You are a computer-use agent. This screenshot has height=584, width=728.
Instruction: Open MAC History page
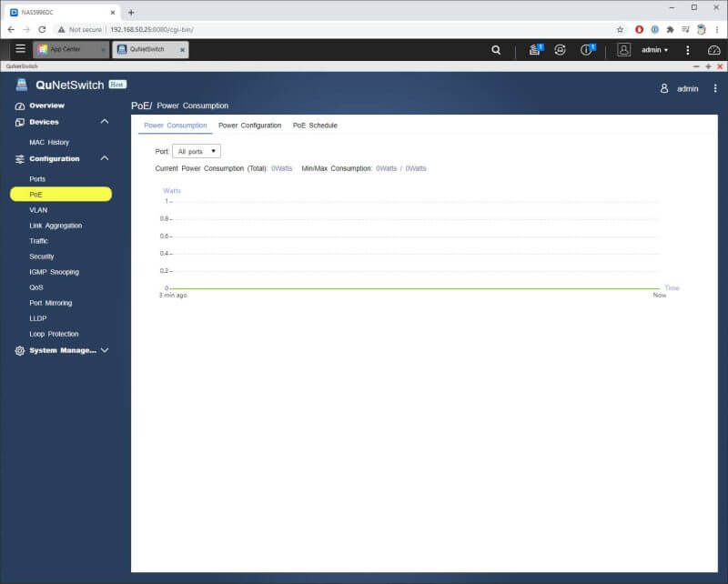[x=49, y=143]
